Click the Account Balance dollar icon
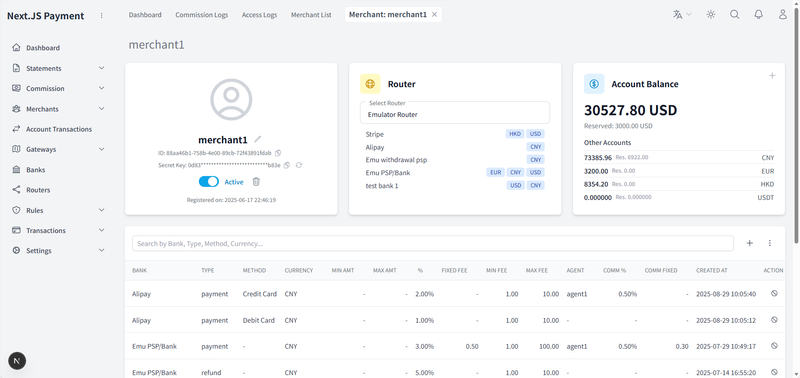Viewport: 800px width, 378px height. coord(594,84)
